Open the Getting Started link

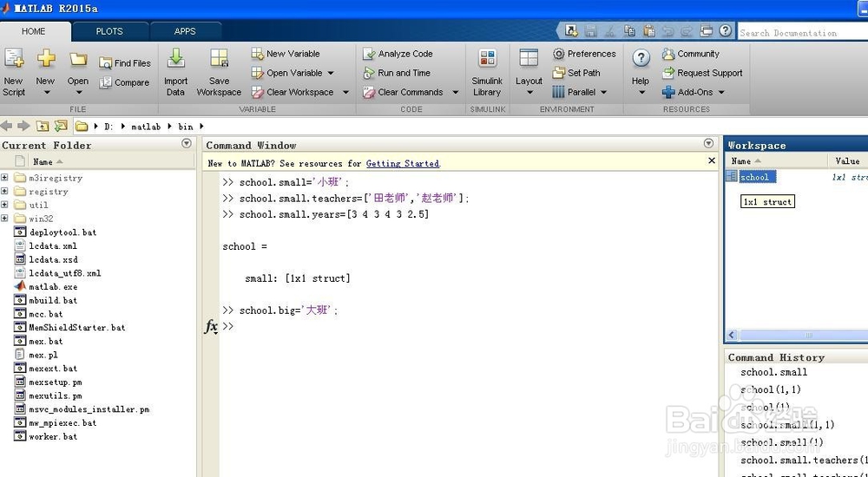[x=403, y=163]
